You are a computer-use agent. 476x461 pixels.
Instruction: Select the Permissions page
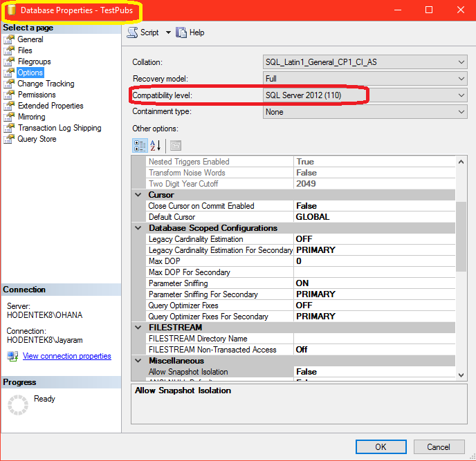point(37,95)
